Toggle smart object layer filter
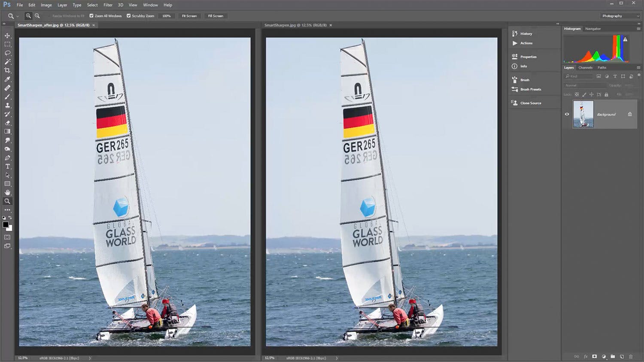 pos(631,76)
